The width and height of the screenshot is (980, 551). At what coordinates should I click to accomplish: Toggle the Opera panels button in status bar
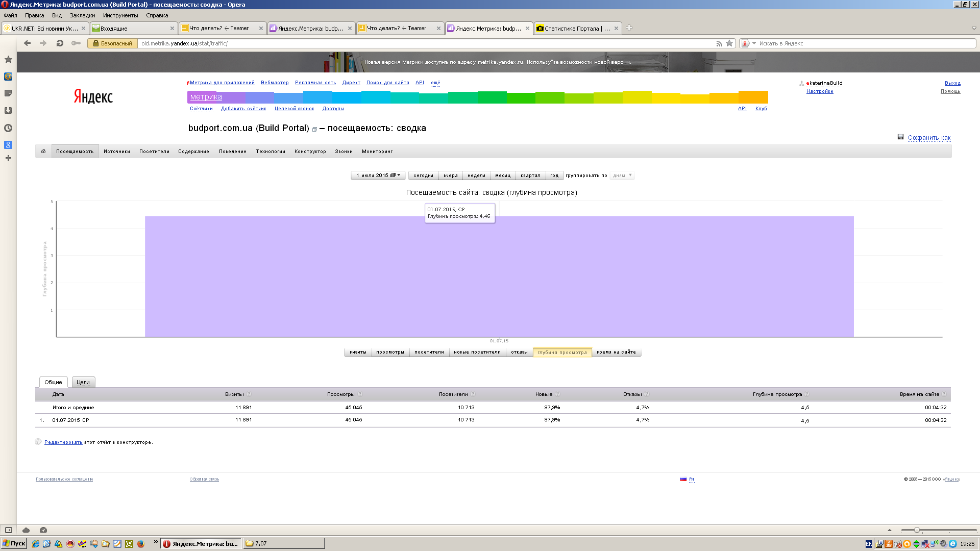[x=9, y=530]
